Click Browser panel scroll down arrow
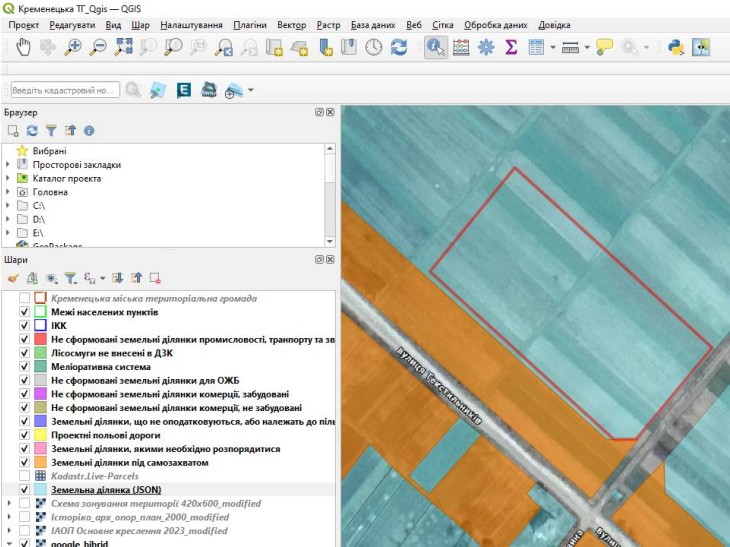The width and height of the screenshot is (730, 547). [330, 242]
